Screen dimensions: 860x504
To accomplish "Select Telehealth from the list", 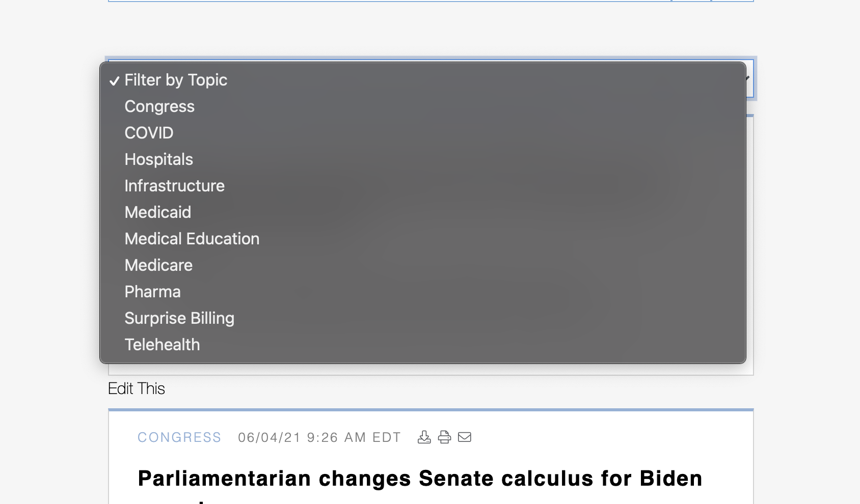I will 423,345.
